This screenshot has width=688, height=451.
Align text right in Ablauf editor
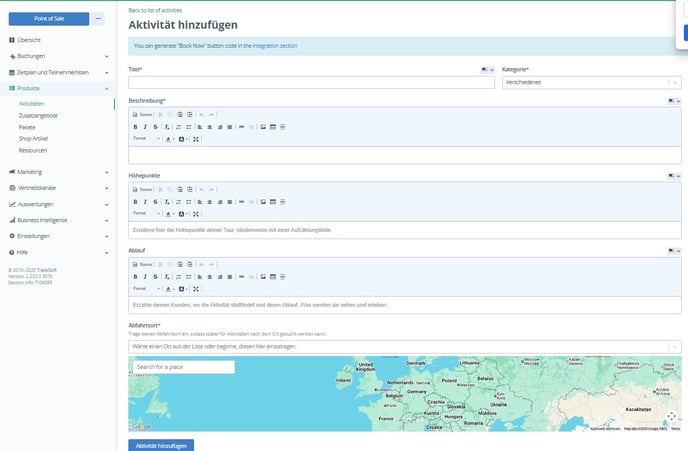point(220,277)
